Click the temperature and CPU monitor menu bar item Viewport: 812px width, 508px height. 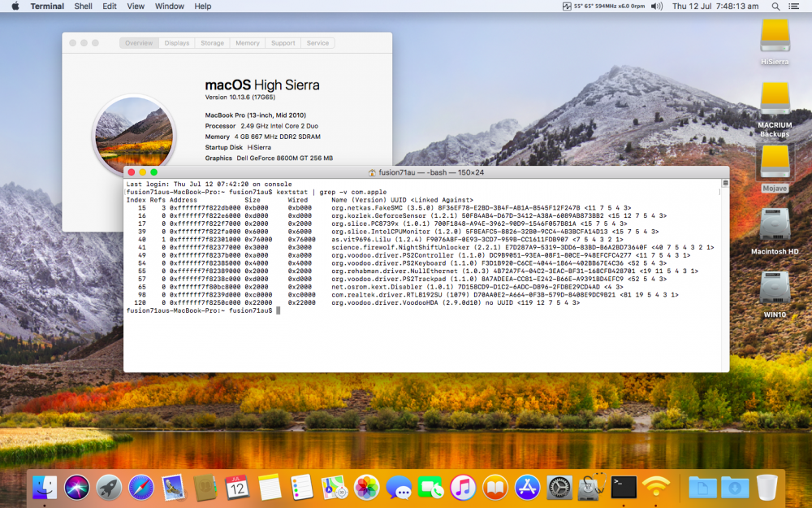[x=604, y=7]
